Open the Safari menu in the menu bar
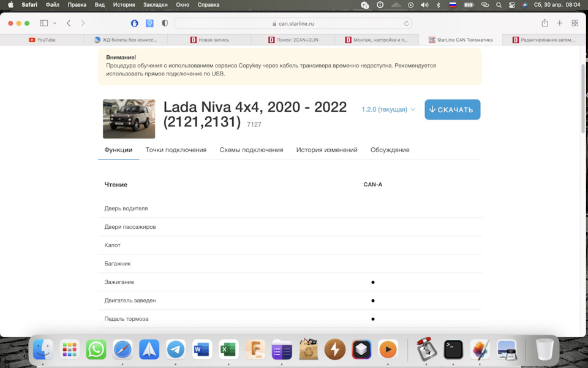Viewport: 588px width, 368px height. (x=29, y=5)
